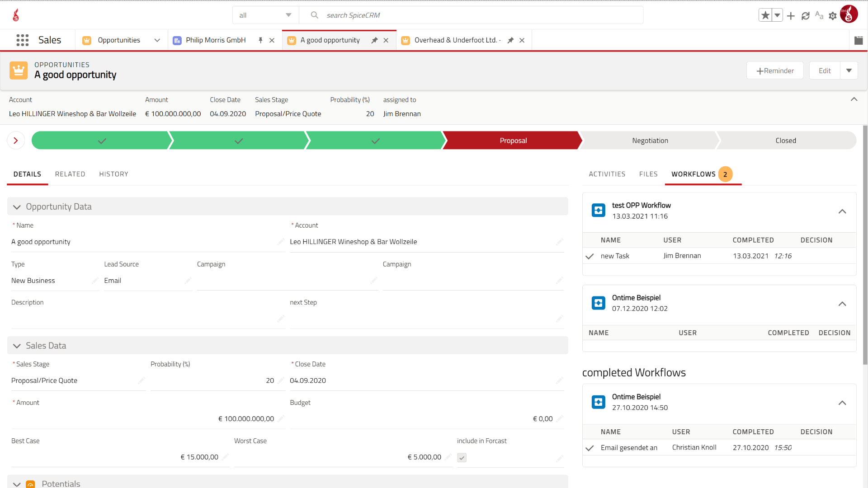Click the search magnifier icon

(315, 15)
